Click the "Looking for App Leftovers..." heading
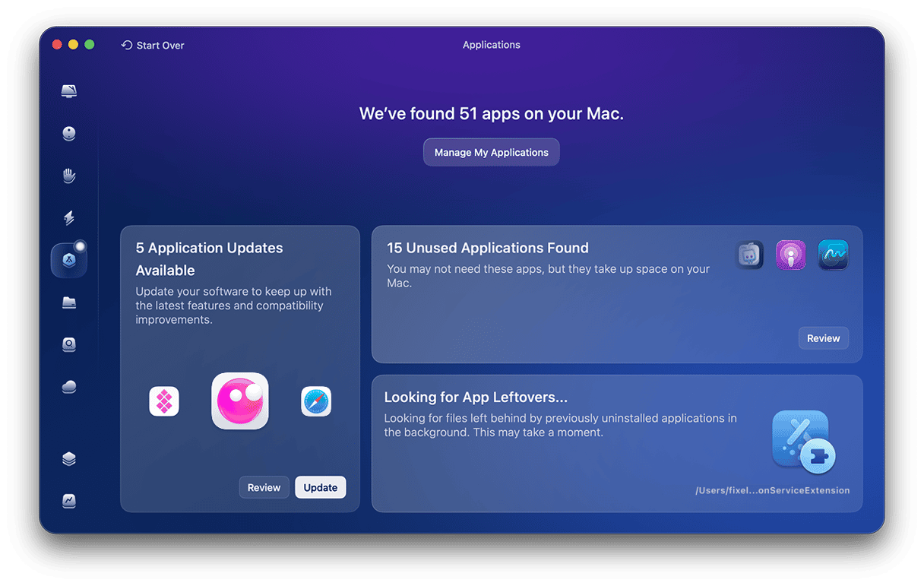924x586 pixels. [476, 397]
